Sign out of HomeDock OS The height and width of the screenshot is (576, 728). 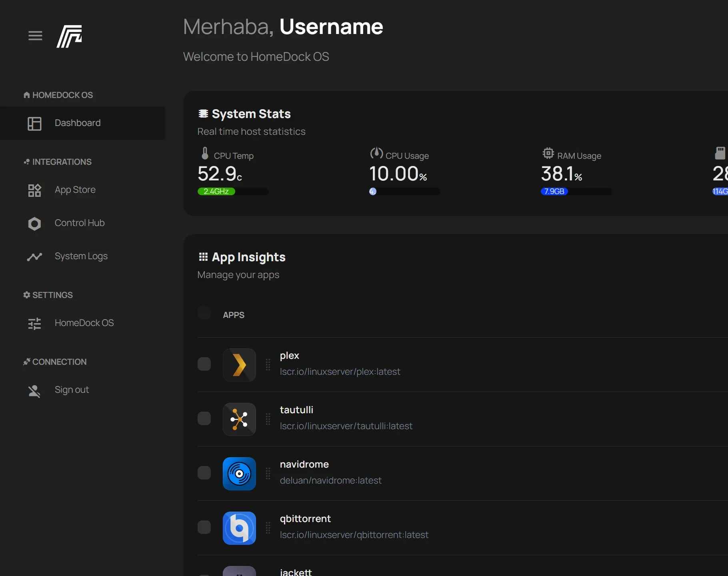(x=72, y=390)
